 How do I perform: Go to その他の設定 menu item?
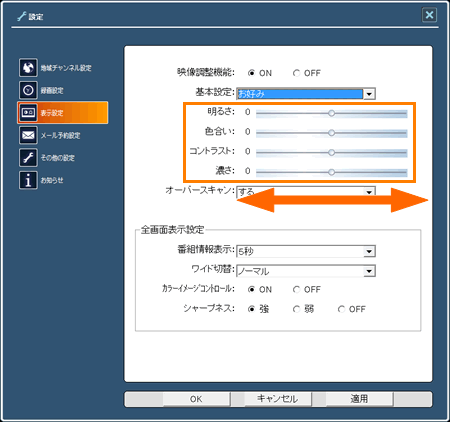click(x=57, y=158)
